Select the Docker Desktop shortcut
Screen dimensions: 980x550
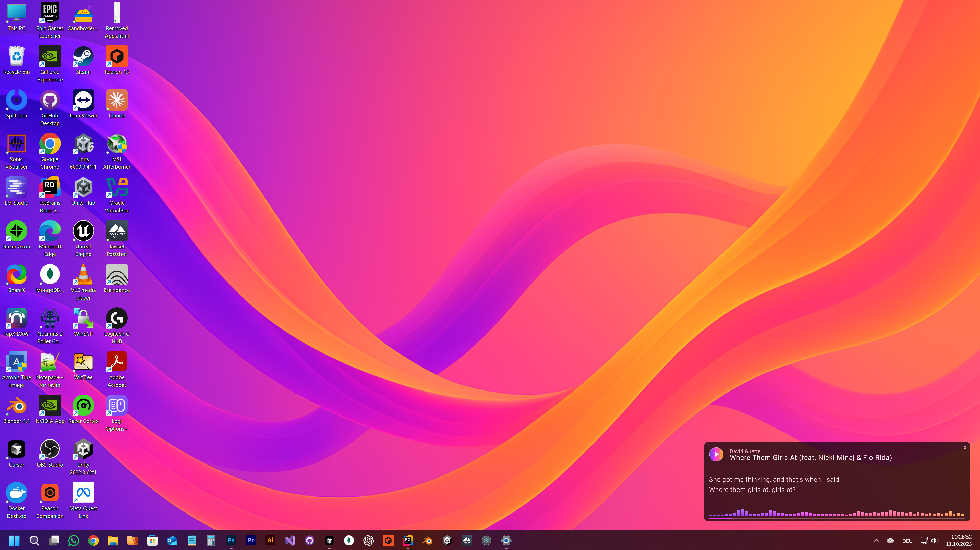coord(16,493)
